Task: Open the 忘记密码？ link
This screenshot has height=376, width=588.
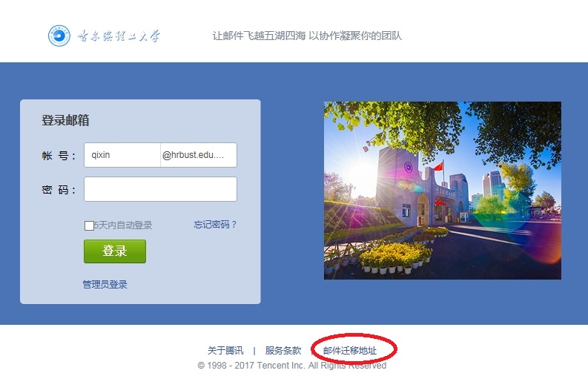Action: tap(215, 225)
